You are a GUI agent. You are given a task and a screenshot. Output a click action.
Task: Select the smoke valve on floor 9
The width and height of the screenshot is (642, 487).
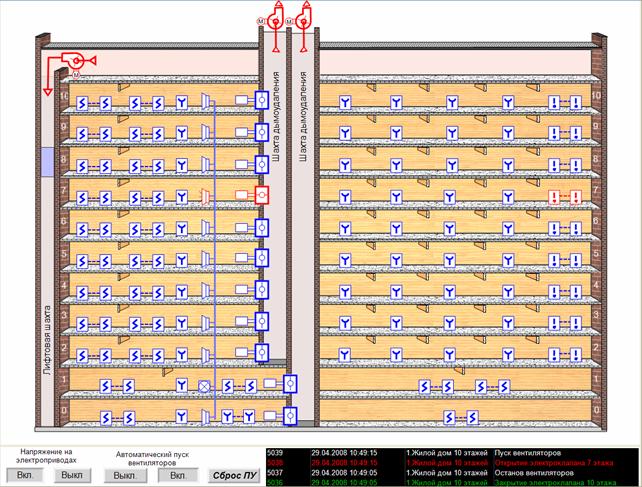[262, 132]
